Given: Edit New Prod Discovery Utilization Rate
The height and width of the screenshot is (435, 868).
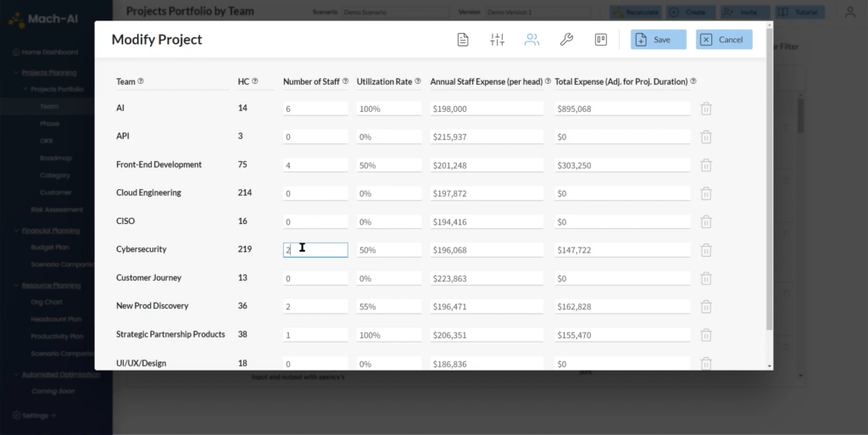Looking at the screenshot, I should point(388,307).
